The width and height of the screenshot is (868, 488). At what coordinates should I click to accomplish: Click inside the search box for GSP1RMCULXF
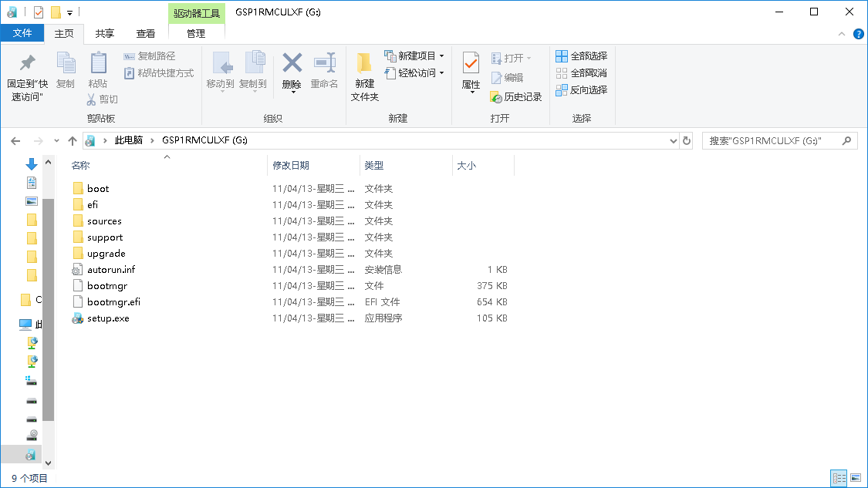(x=772, y=140)
